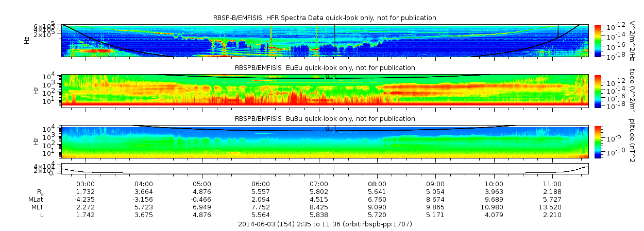Click the 09:00 time axis label

(435, 184)
